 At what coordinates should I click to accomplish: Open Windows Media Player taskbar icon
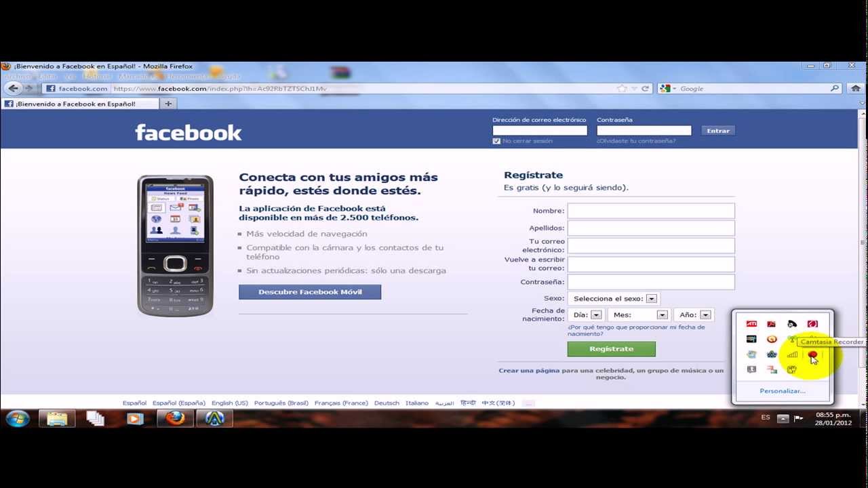pyautogui.click(x=135, y=418)
